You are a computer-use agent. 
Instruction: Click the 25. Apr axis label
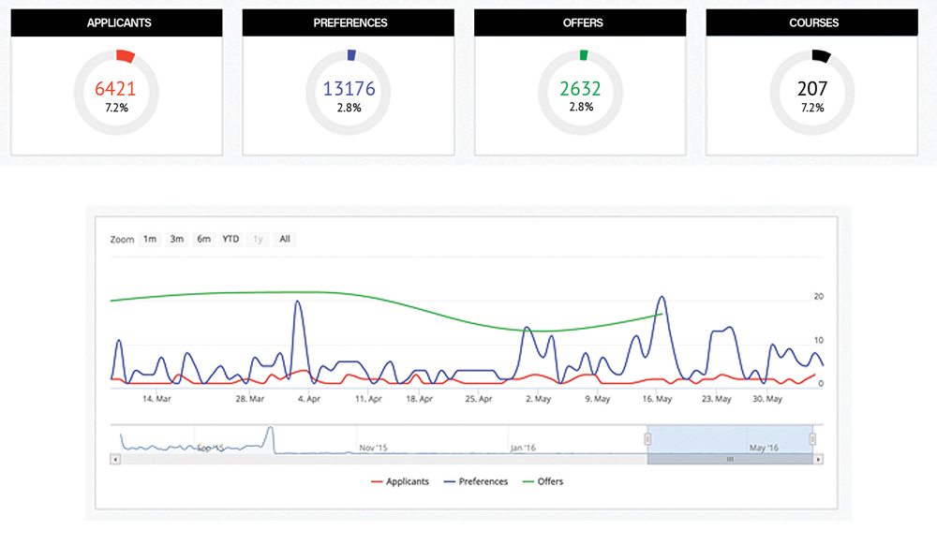tap(479, 399)
